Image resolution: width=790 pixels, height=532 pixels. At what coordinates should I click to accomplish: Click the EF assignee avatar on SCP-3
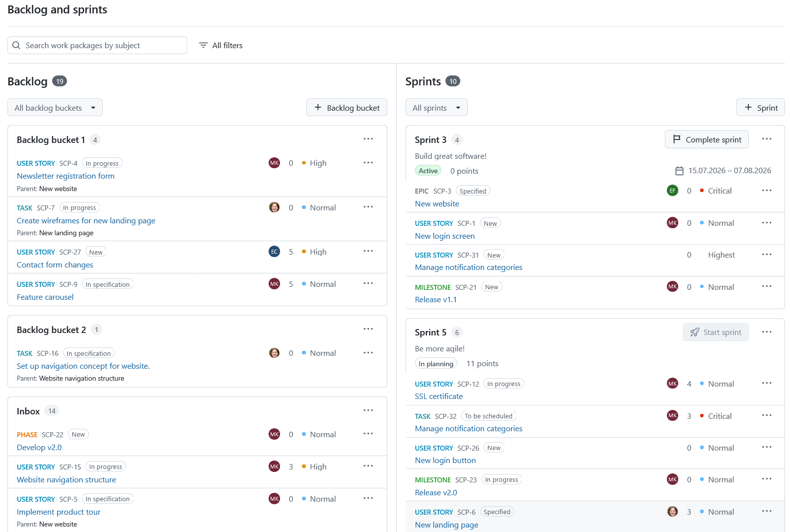(x=672, y=191)
